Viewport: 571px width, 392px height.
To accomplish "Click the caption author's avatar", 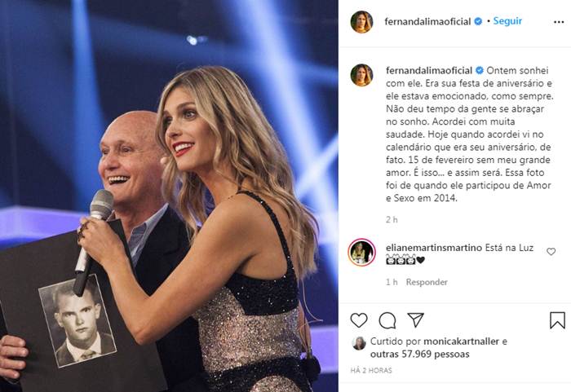I will [x=361, y=75].
